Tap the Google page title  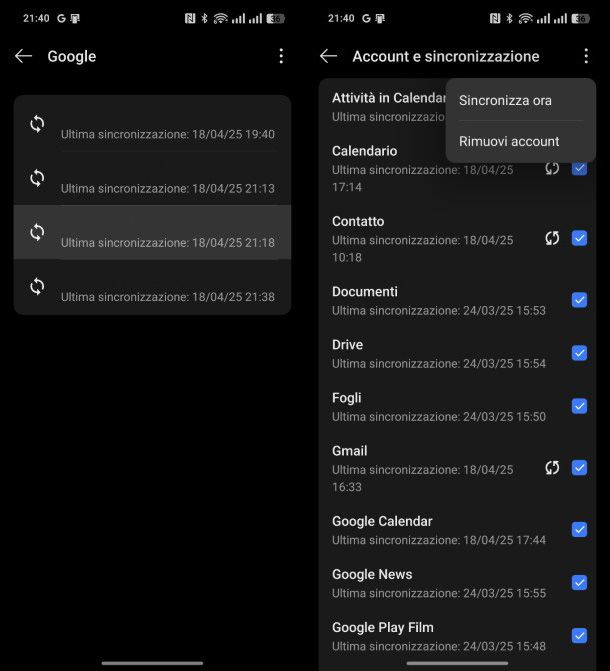coord(72,56)
